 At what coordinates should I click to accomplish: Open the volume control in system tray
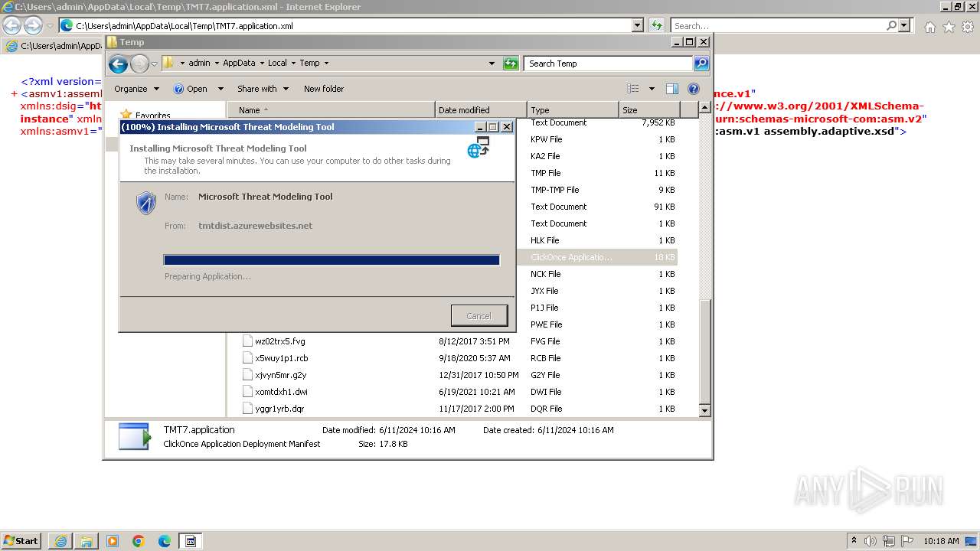(x=871, y=541)
